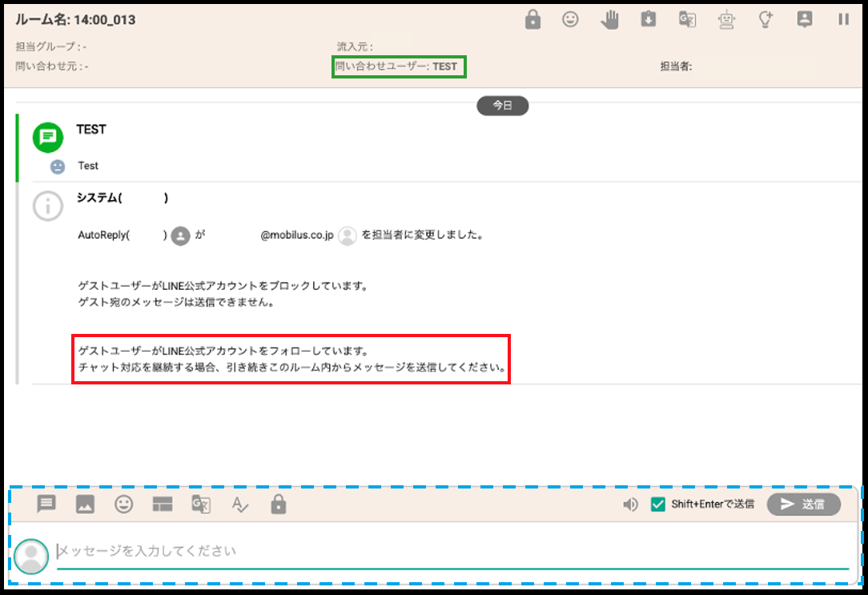Screen dimensions: 868x595
Task: Click the lock icon in the composer toolbar
Action: pyautogui.click(x=278, y=504)
